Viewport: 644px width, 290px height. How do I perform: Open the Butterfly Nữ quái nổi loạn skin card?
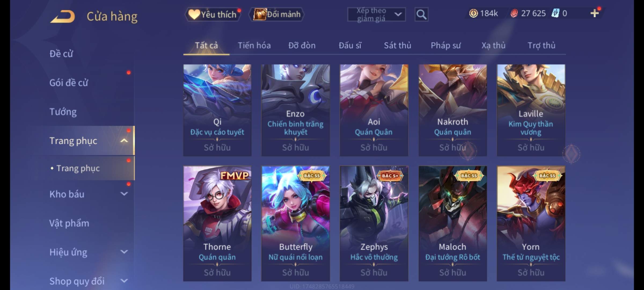click(295, 223)
